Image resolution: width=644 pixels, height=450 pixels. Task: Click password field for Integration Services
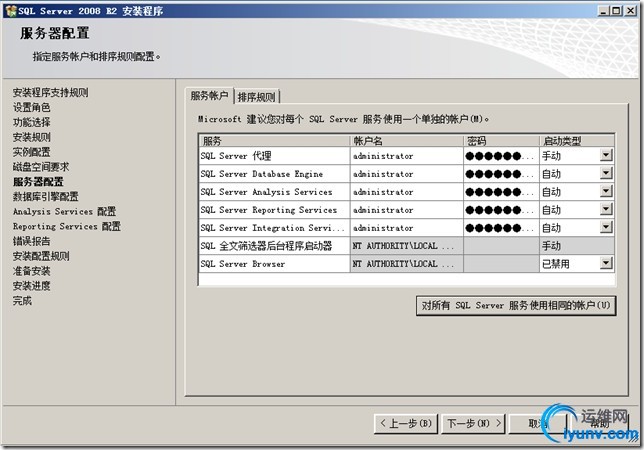[x=501, y=228]
